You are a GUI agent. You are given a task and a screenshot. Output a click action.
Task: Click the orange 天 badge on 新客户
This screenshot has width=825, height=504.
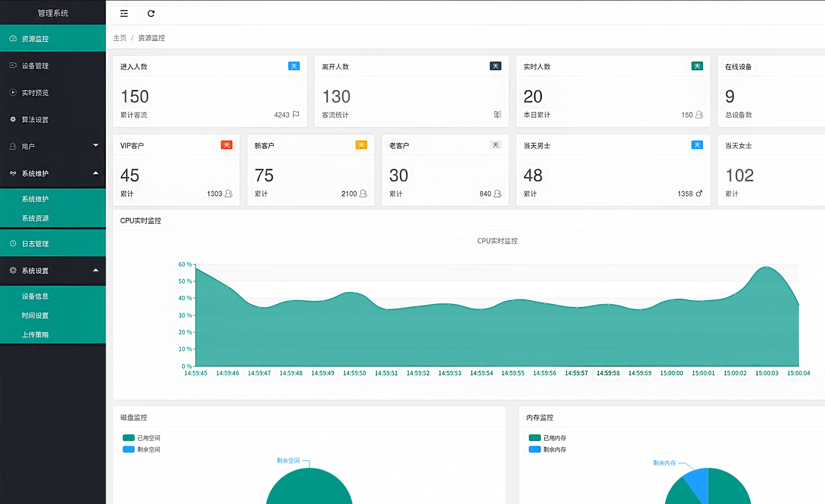coord(361,145)
